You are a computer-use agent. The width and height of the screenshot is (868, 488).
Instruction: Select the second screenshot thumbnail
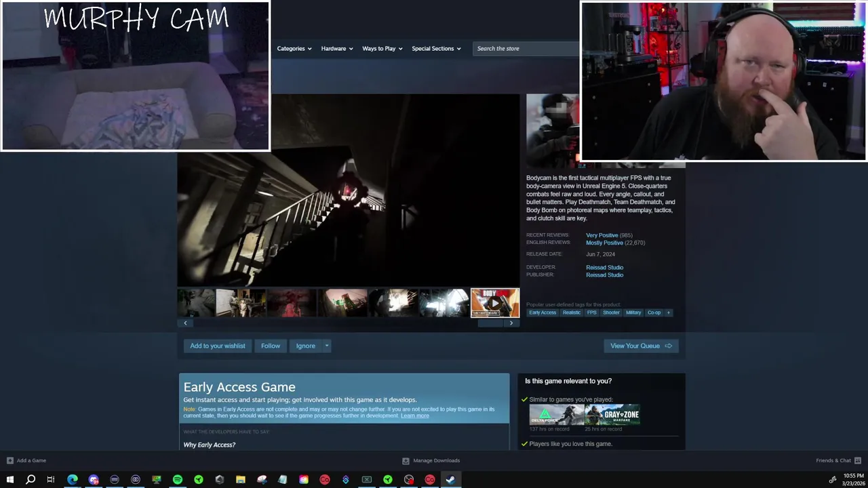[x=241, y=303]
